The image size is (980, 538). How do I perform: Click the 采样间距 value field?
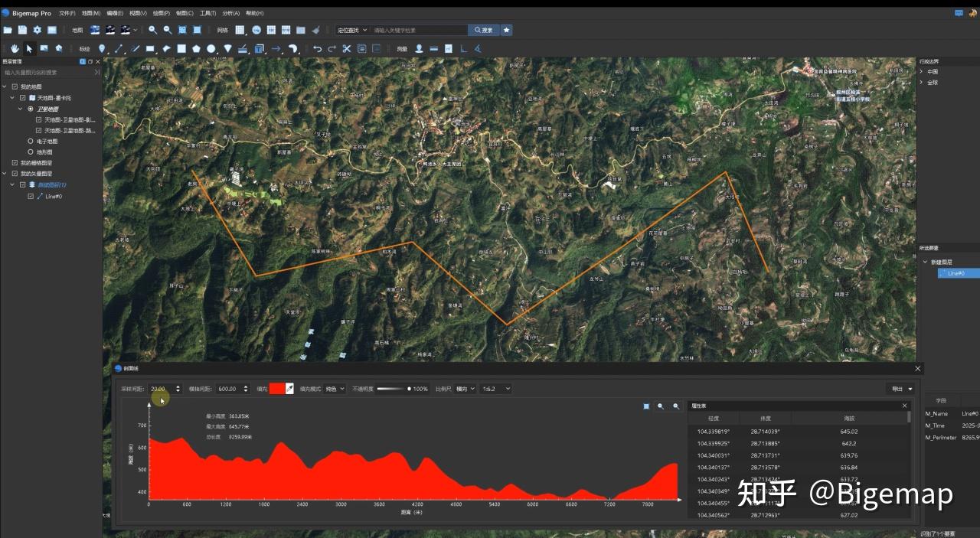tap(165, 389)
